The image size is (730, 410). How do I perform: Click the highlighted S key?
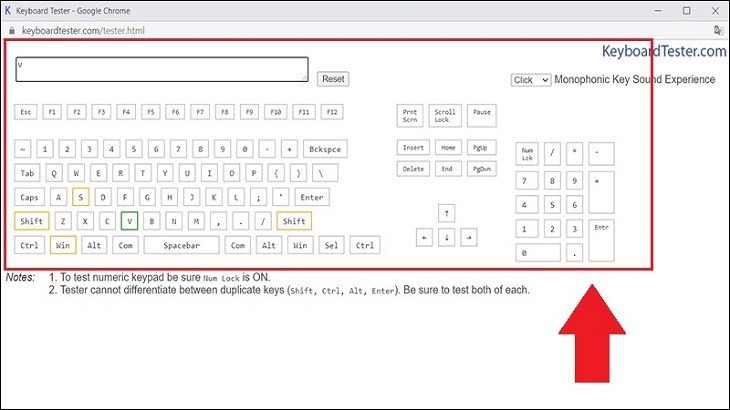[81, 197]
